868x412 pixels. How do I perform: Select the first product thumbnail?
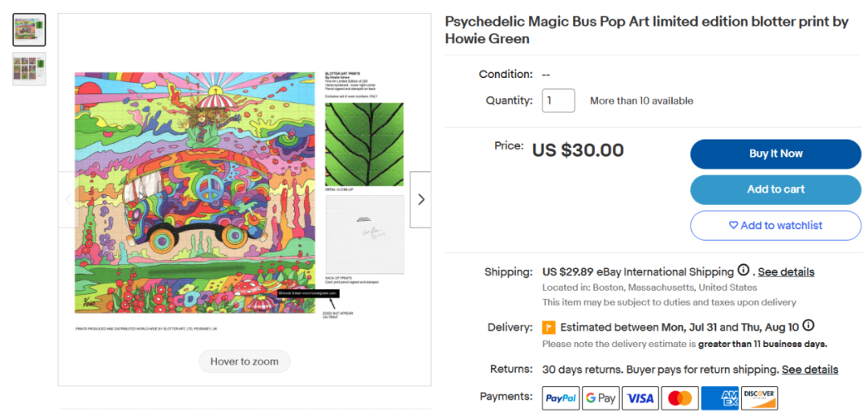[x=29, y=30]
